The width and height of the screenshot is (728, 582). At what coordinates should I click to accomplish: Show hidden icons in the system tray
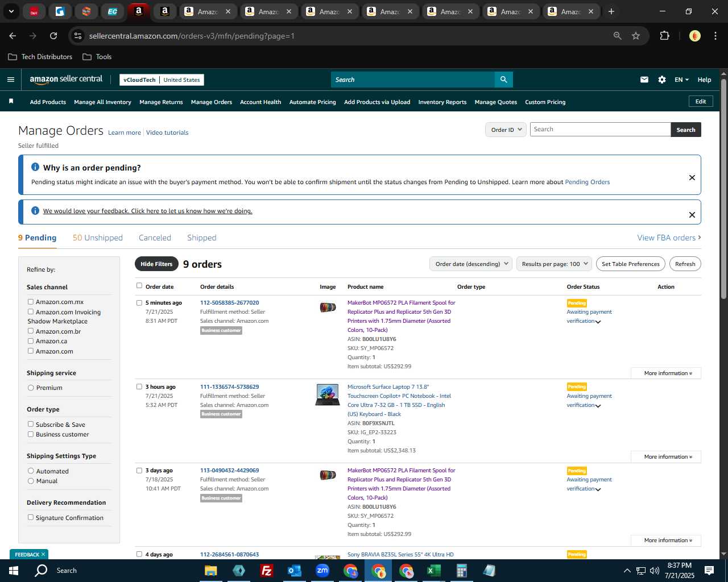(627, 571)
